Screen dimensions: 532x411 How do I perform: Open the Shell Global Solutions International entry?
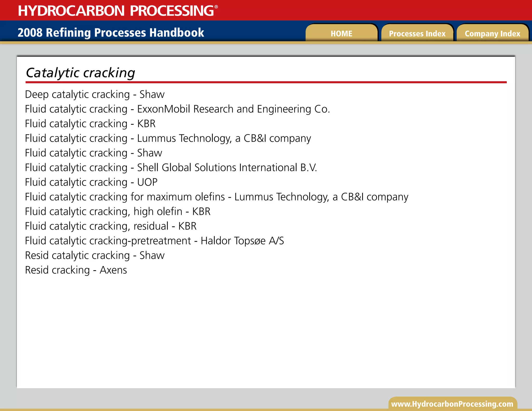(171, 168)
